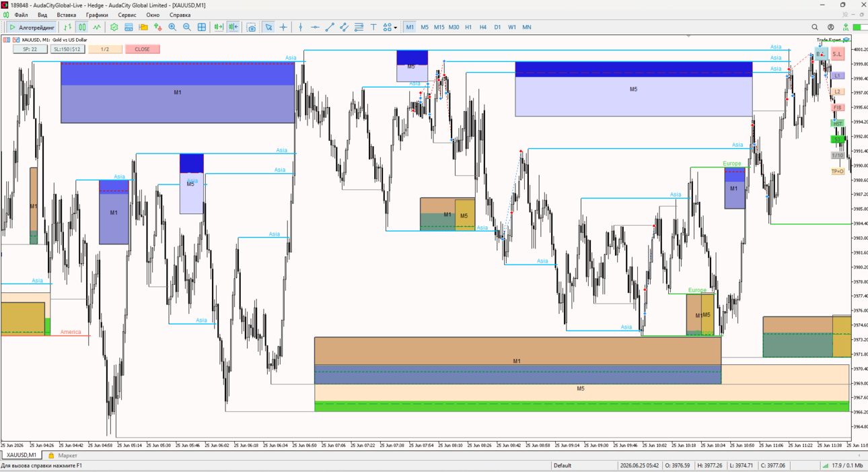Viewport: 868px width, 472px height.
Task: Open chart templates icon
Action: [129, 27]
